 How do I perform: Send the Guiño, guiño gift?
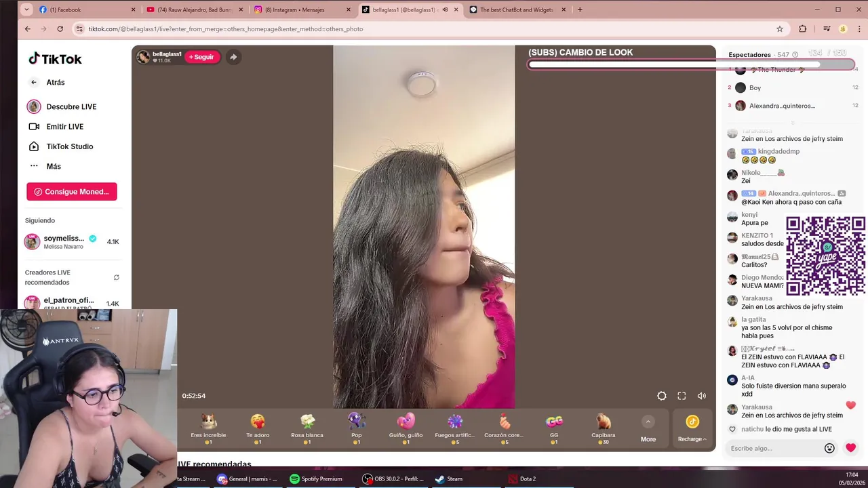406,428
